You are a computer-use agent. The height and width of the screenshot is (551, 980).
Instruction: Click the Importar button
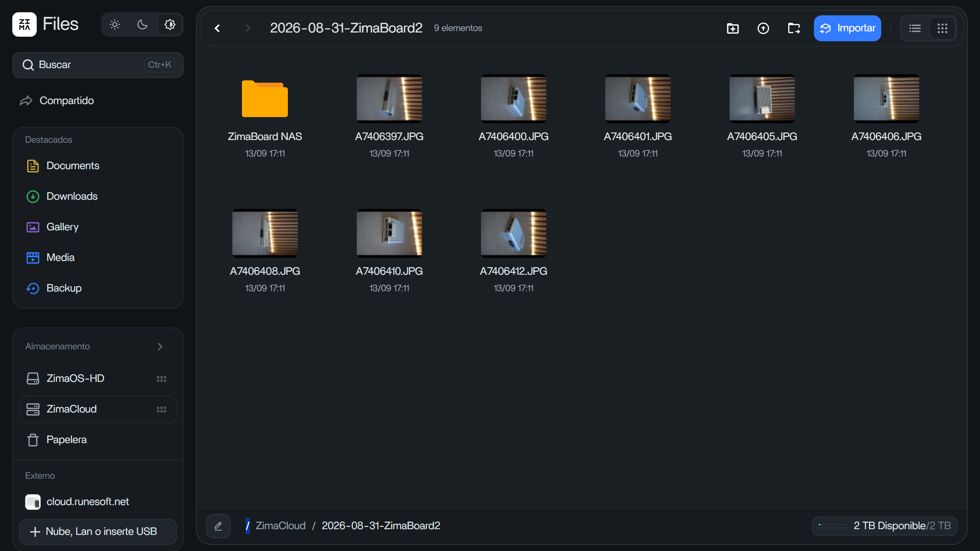(x=847, y=28)
